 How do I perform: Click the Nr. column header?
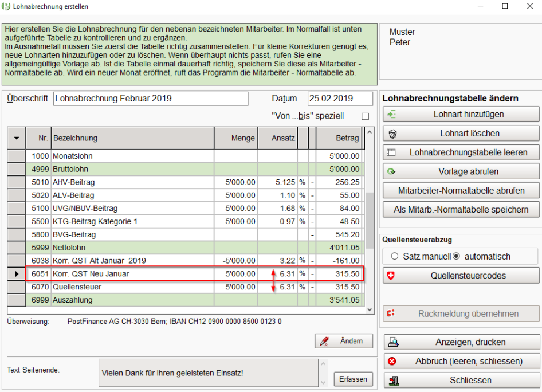[x=39, y=138]
